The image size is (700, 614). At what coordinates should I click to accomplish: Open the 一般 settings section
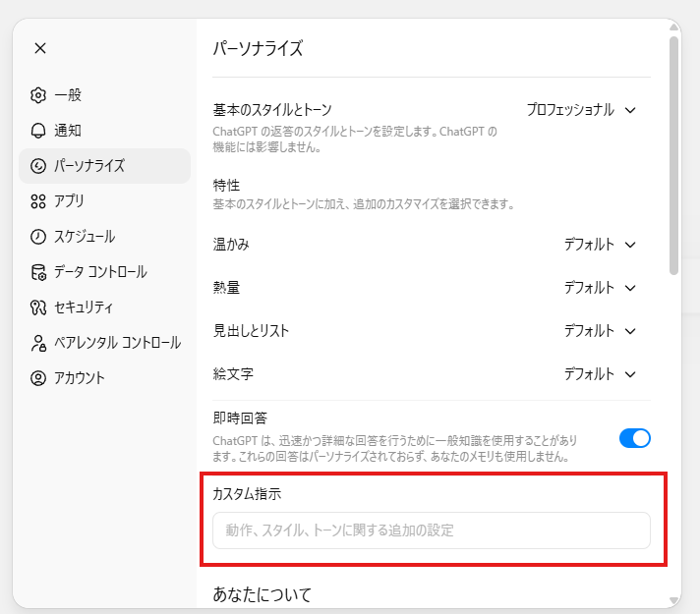(x=104, y=95)
